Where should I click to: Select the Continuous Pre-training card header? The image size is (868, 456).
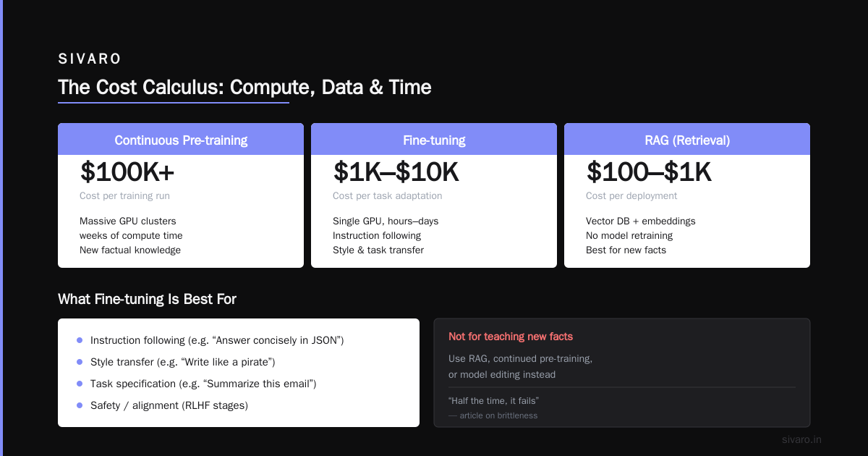coord(181,140)
